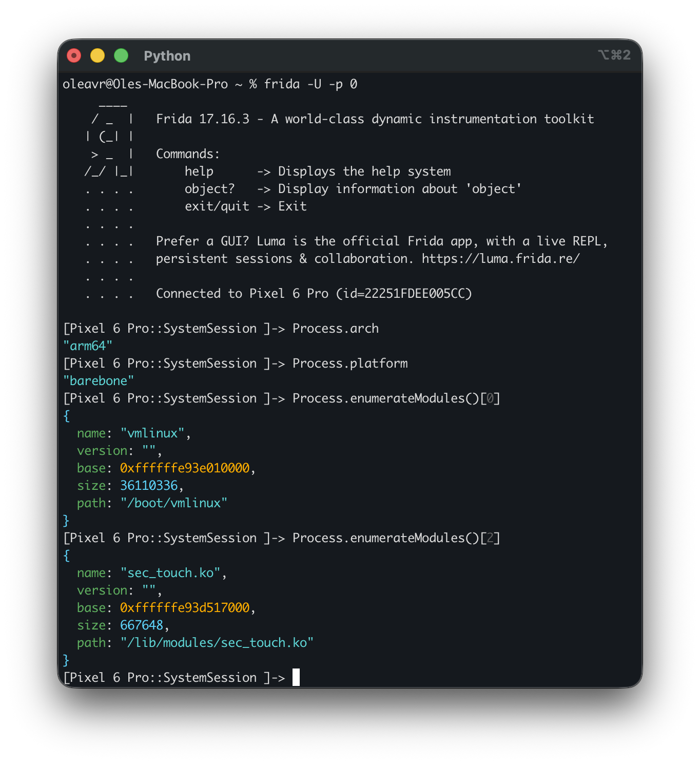
Task: Click the base address 0xffffffe93d517000
Action: [x=185, y=608]
